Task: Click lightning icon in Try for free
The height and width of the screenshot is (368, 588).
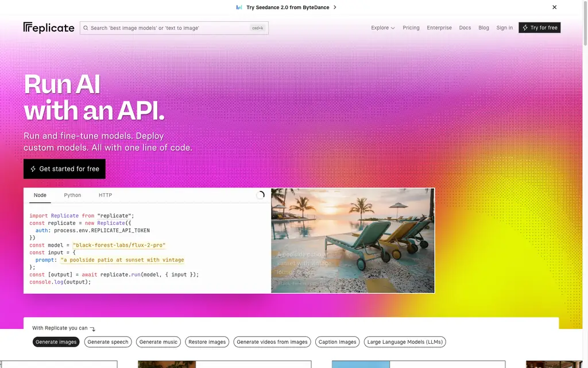Action: [x=525, y=28]
